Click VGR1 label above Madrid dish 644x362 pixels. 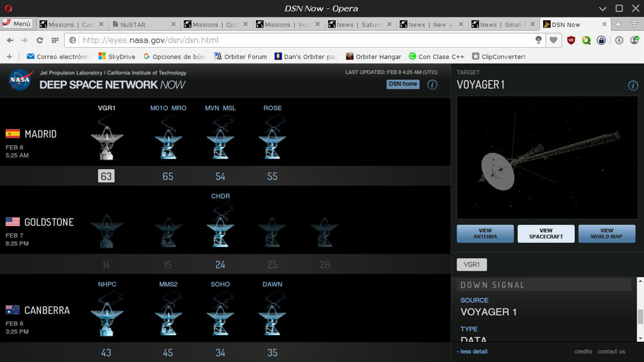(x=107, y=108)
